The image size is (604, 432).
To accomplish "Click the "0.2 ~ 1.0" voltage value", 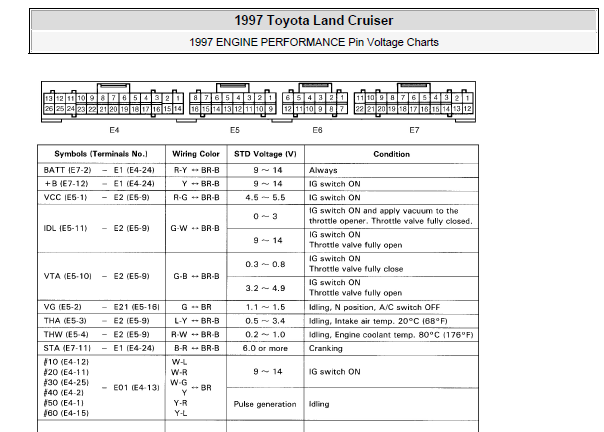I will (x=265, y=335).
